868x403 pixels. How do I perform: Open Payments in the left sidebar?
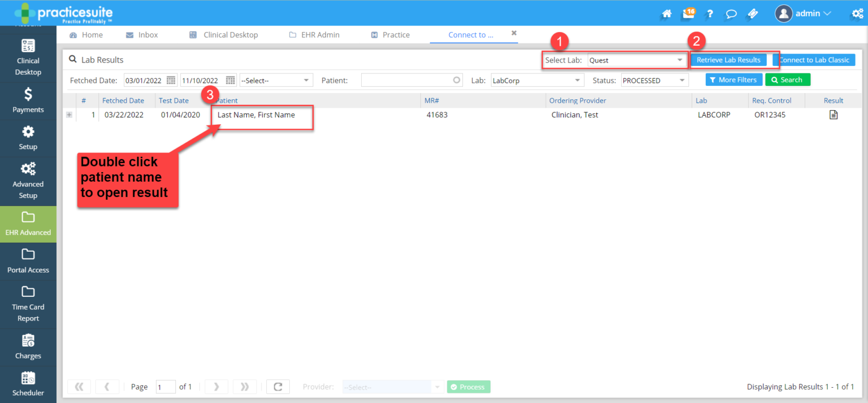click(28, 100)
